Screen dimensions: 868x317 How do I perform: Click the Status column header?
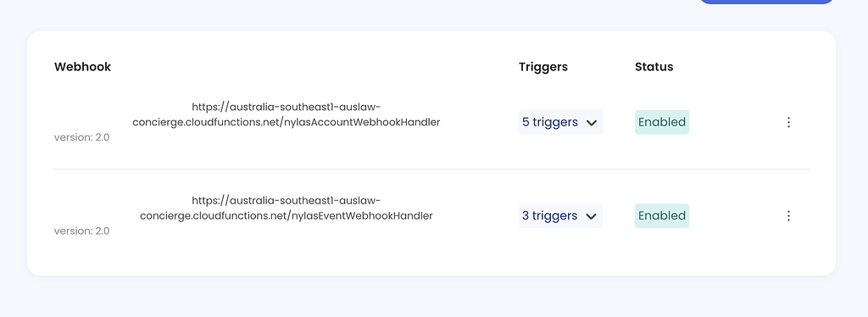tap(654, 67)
